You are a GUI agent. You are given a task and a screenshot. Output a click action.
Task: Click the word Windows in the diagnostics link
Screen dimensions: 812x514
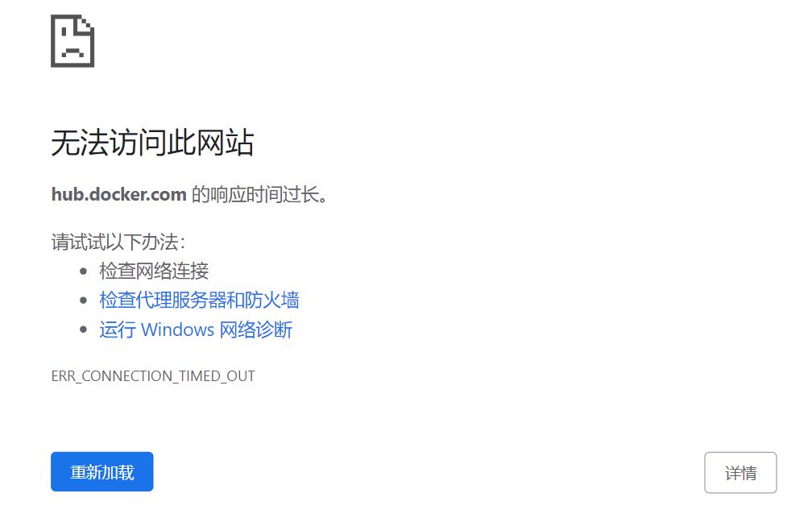(x=177, y=330)
